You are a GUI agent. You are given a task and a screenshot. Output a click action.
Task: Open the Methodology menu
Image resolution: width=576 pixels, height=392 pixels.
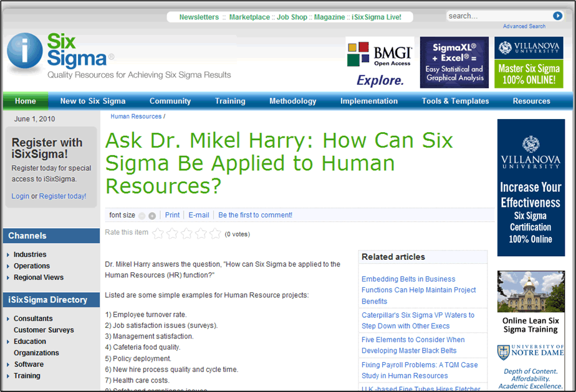(292, 101)
